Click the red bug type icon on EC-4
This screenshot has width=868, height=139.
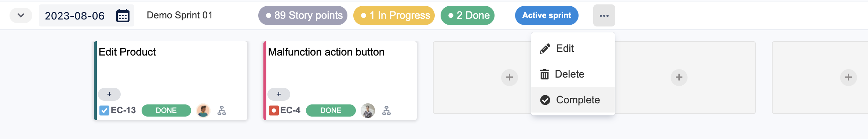click(274, 110)
